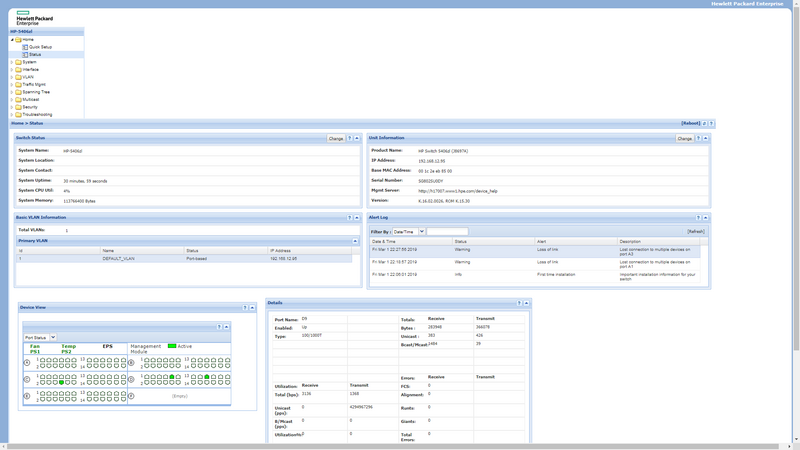Screen dimensions: 800x450
Task: Expand the Multicast folder
Action: (12, 99)
